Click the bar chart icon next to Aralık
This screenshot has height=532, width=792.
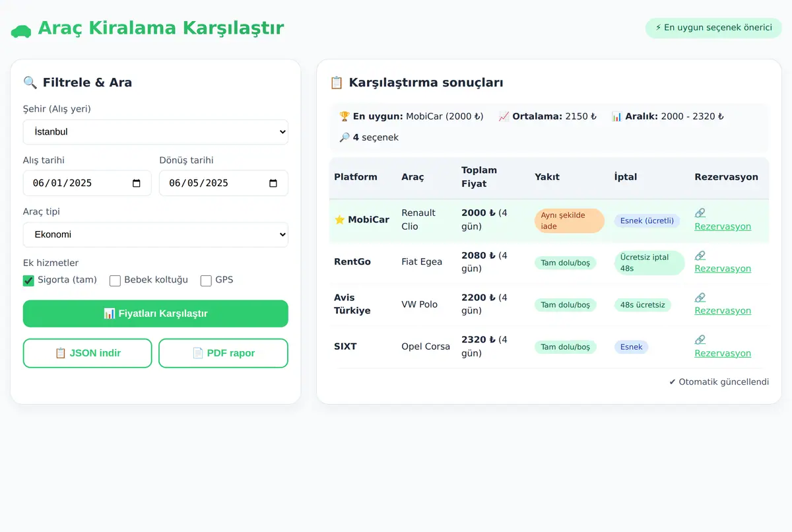[x=616, y=116]
